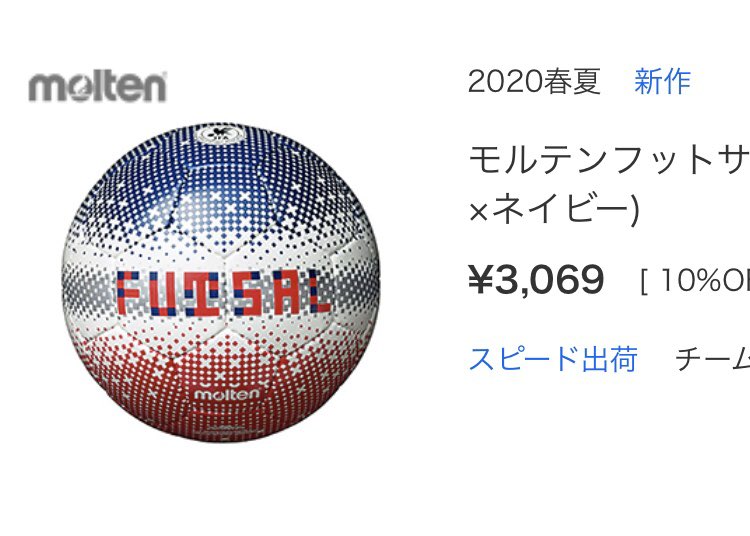Click the letter L in FUTSAL
The height and width of the screenshot is (536, 750).
[319, 292]
